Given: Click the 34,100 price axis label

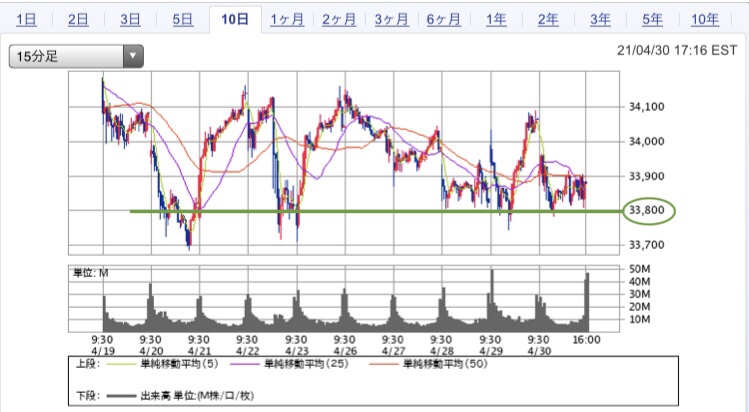Looking at the screenshot, I should point(646,107).
